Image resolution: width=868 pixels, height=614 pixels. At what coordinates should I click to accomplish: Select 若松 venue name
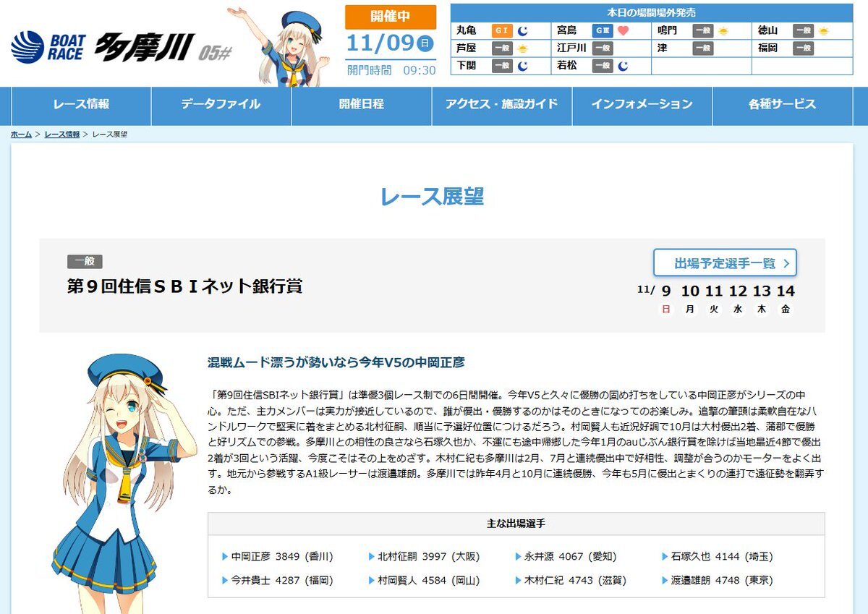click(x=567, y=66)
